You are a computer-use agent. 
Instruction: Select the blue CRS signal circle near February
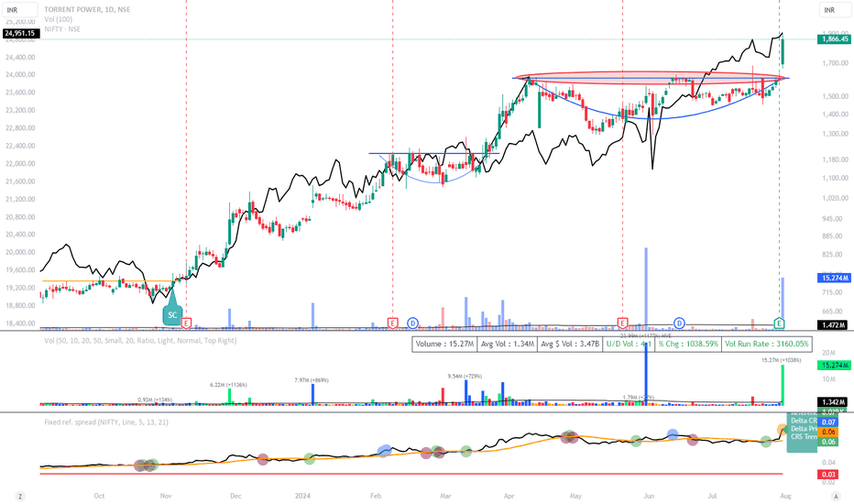(x=386, y=450)
